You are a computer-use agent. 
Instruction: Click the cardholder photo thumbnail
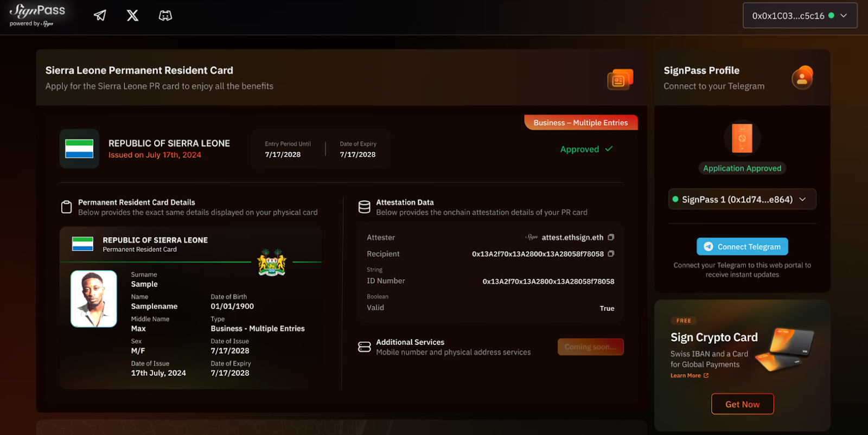pyautogui.click(x=94, y=299)
